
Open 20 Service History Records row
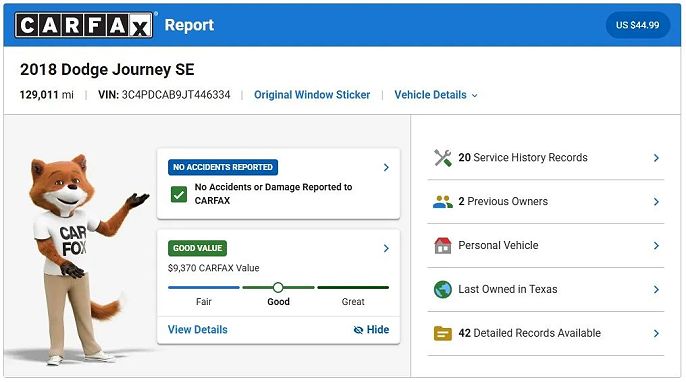(546, 158)
